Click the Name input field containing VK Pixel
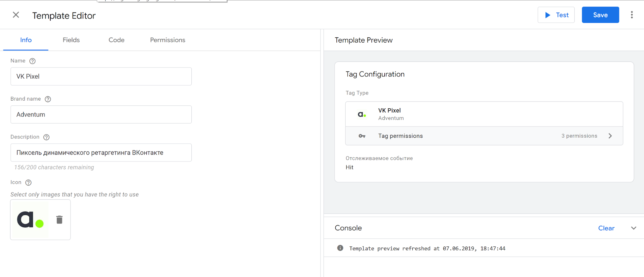644x277 pixels. point(101,76)
